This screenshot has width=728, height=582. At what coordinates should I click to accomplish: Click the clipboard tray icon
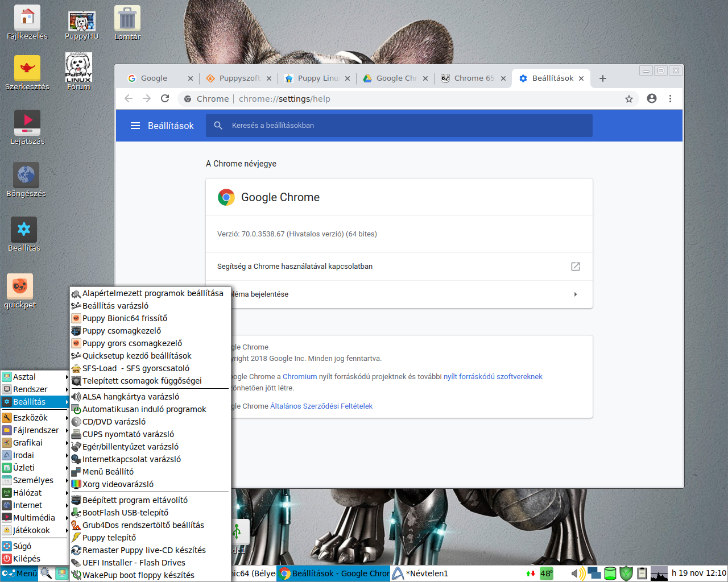642,573
